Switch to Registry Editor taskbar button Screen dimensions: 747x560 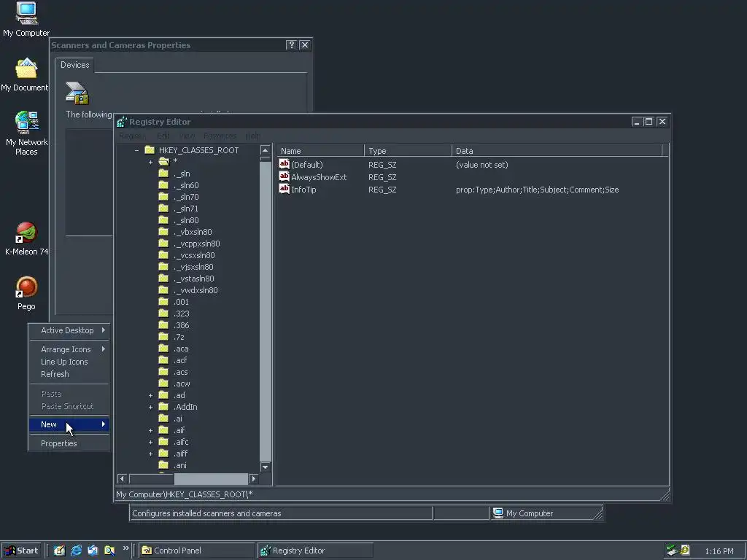[315, 551]
